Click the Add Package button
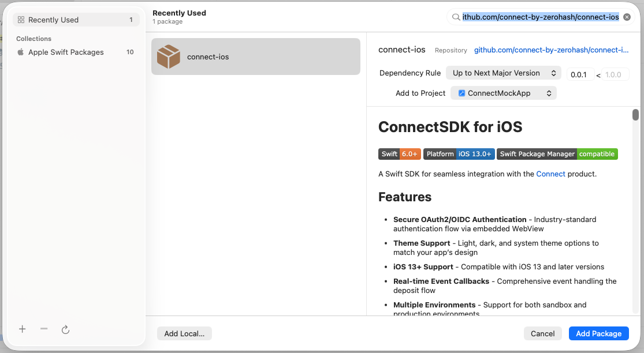The width and height of the screenshot is (644, 353). (598, 333)
